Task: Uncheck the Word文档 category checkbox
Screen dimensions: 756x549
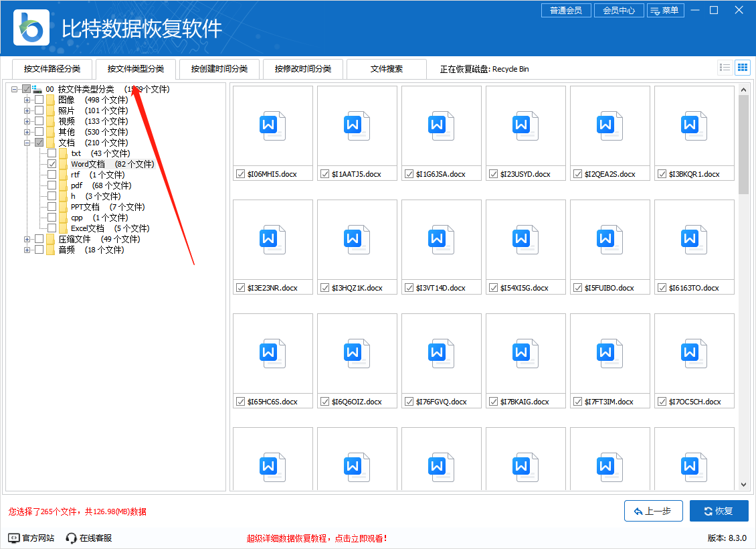Action: (52, 164)
